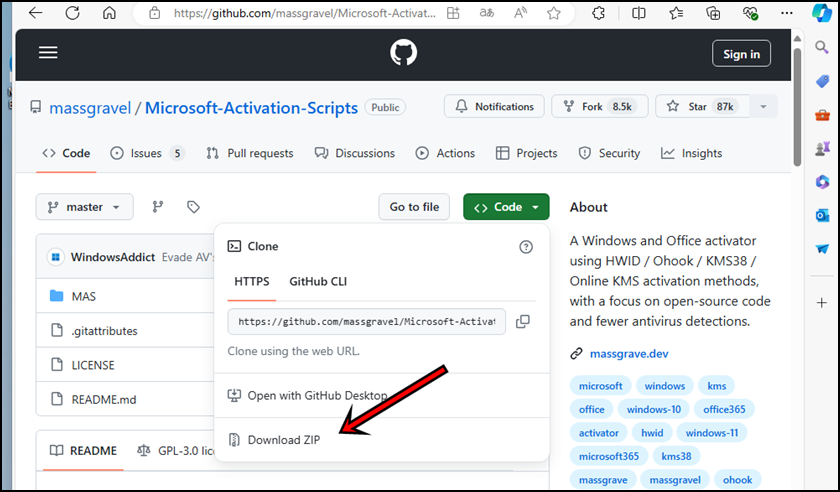The height and width of the screenshot is (492, 840).
Task: Click the Notifications button
Action: (x=494, y=106)
